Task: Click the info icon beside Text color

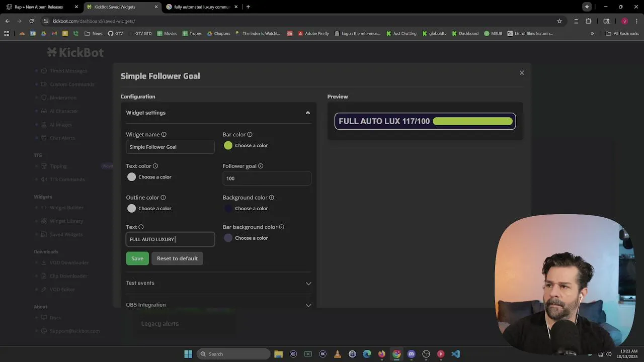Action: click(155, 166)
